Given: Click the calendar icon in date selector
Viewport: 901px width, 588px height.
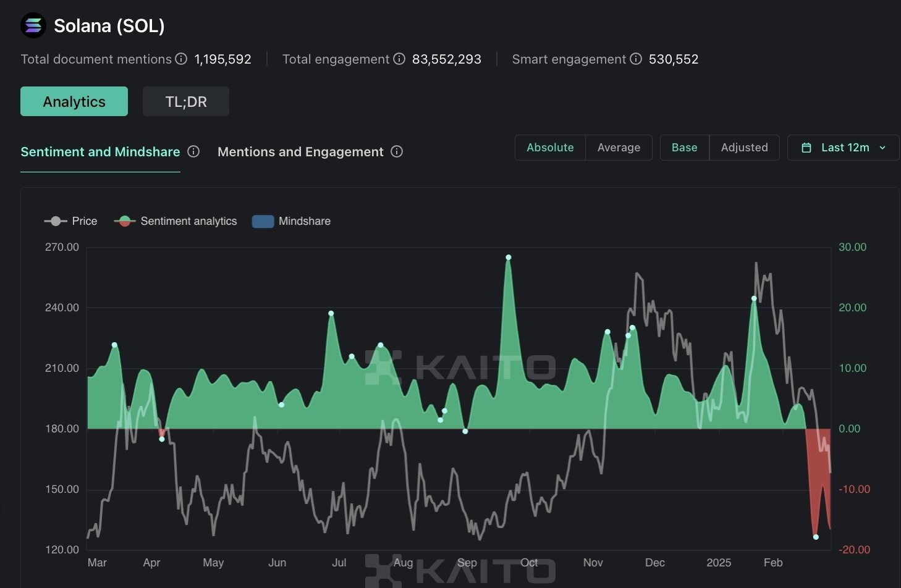Looking at the screenshot, I should point(806,148).
